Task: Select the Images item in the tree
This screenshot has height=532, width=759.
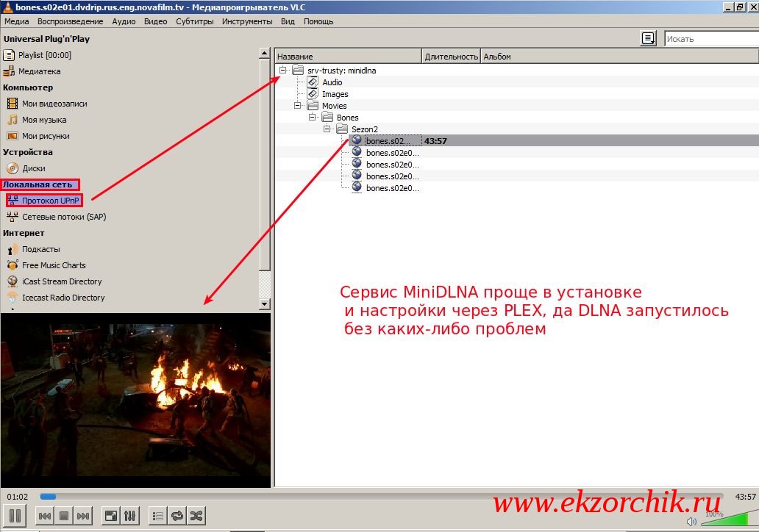Action: coord(335,94)
